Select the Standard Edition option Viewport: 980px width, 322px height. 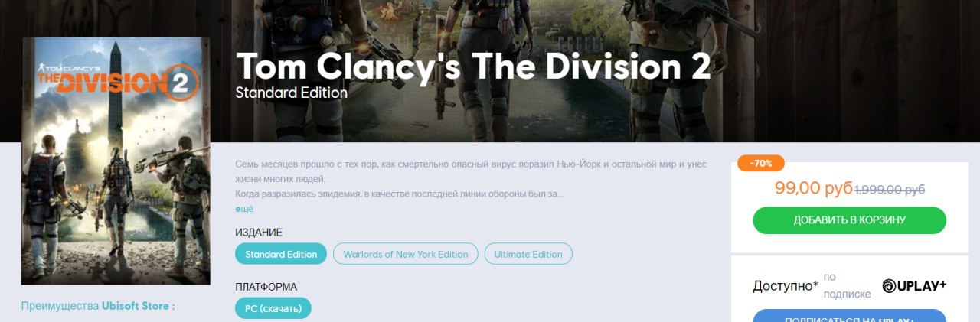(281, 254)
